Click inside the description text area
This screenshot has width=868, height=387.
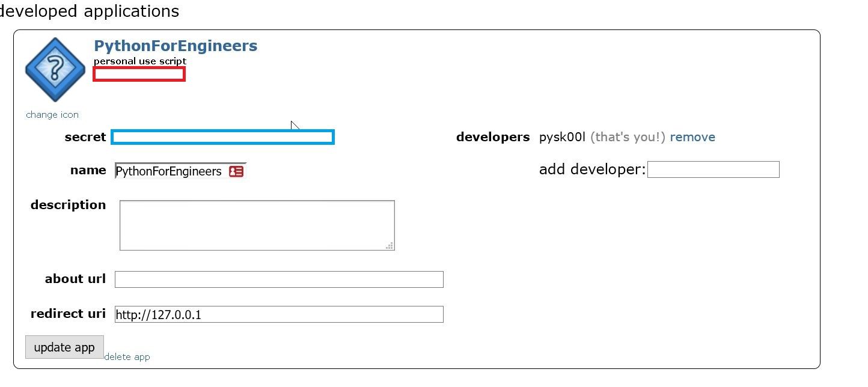click(257, 225)
